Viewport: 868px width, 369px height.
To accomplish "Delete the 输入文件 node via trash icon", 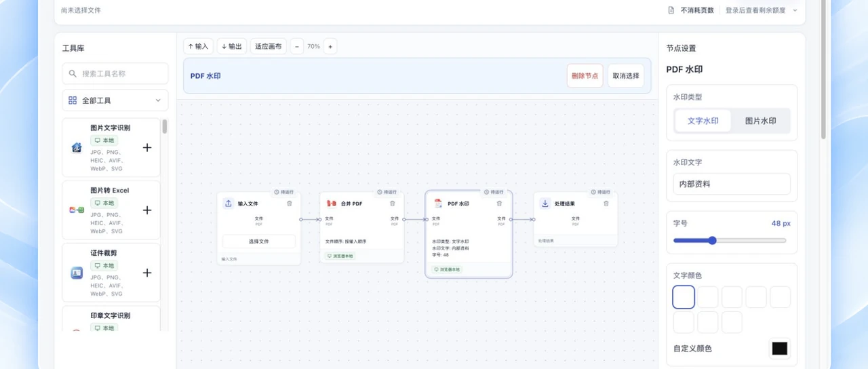I will pyautogui.click(x=290, y=203).
